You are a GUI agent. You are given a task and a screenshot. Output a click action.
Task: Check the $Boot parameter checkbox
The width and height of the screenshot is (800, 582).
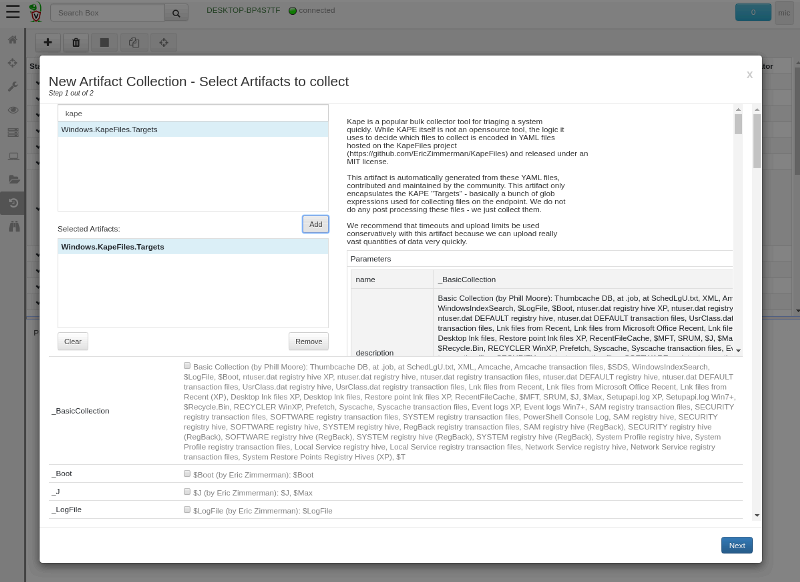tap(186, 474)
